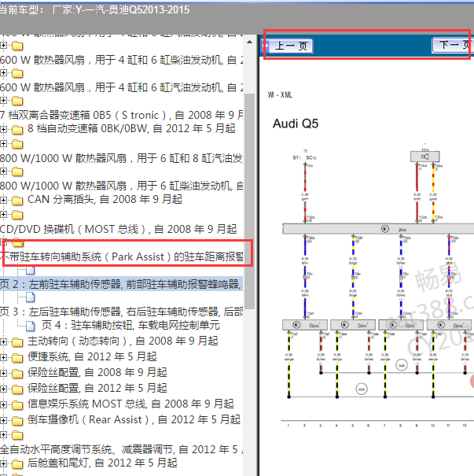This screenshot has height=476, width=474.
Task: Open folder icon for 7 档双离合器变速箱 0B5
Action: click(x=17, y=101)
